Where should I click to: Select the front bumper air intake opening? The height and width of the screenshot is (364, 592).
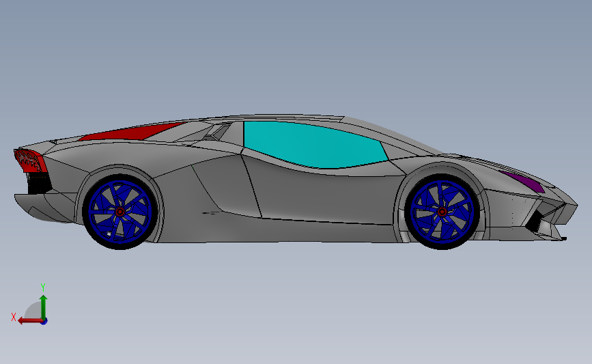pos(535,223)
